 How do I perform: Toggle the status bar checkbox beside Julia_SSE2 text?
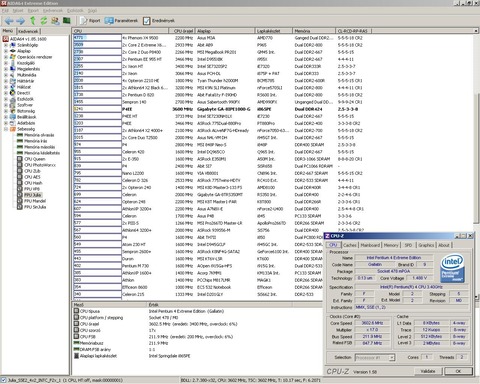click(4, 380)
